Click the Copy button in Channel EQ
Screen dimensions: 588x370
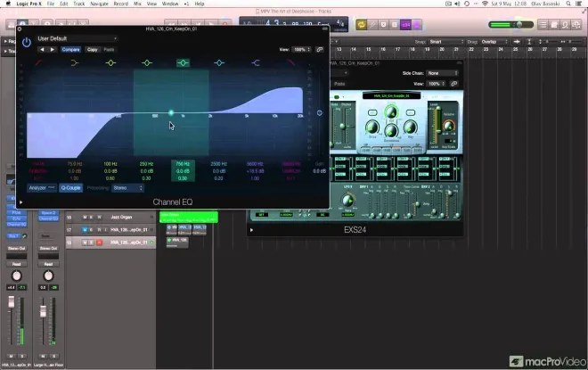click(93, 50)
